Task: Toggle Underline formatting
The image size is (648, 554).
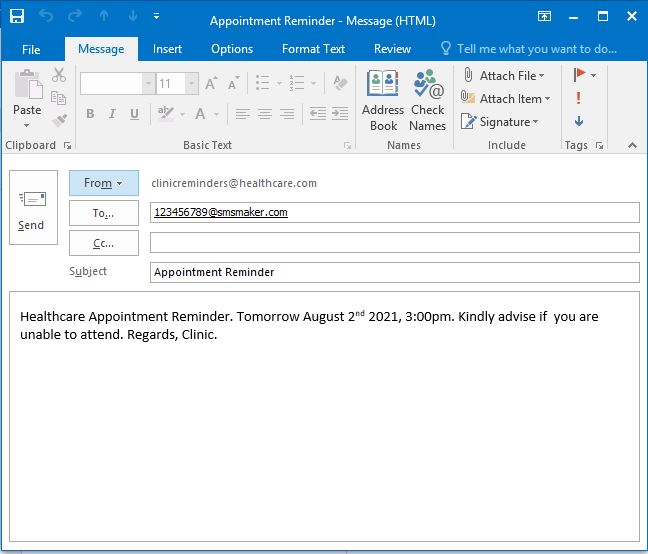Action: [x=134, y=114]
